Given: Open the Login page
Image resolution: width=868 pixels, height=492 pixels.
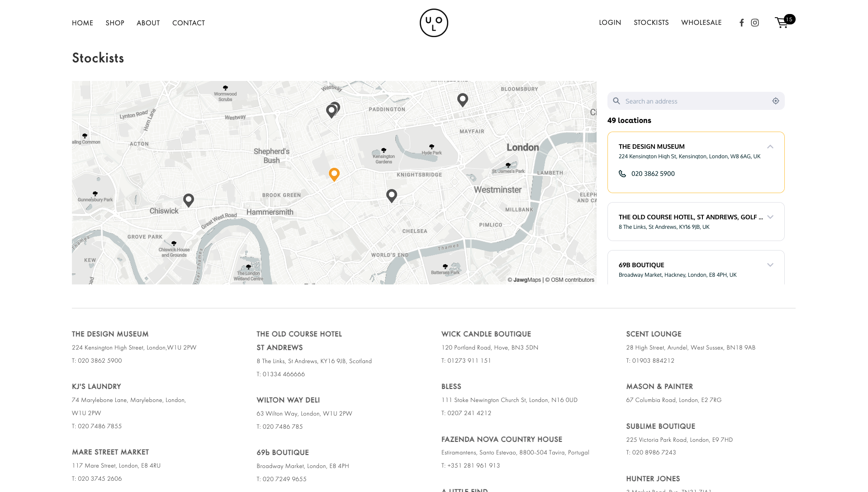Looking at the screenshot, I should click(610, 22).
